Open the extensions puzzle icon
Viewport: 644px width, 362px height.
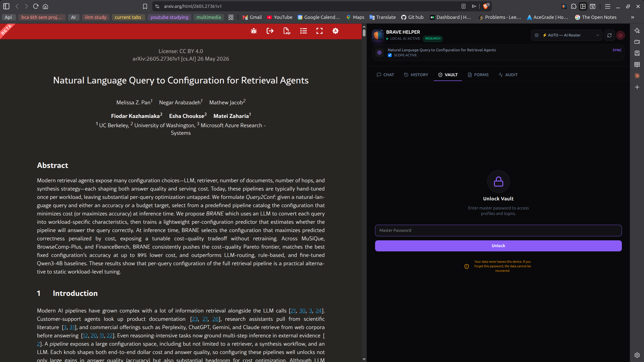pos(574,6)
